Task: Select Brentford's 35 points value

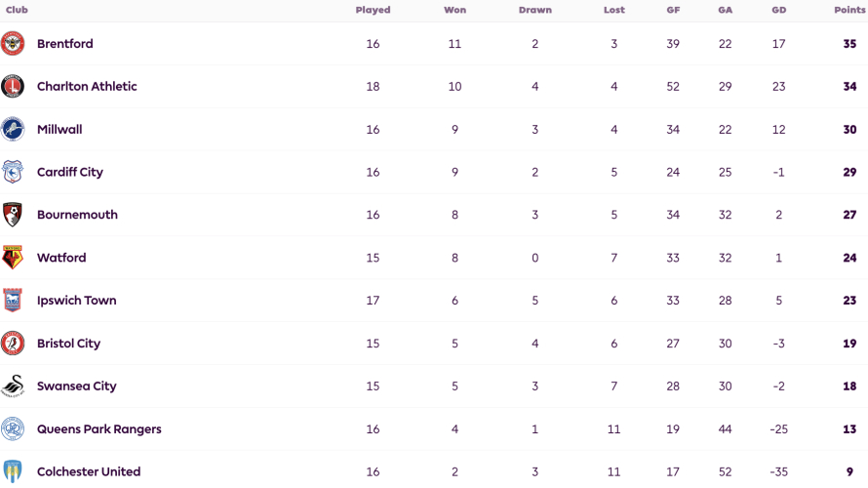Action: [849, 44]
